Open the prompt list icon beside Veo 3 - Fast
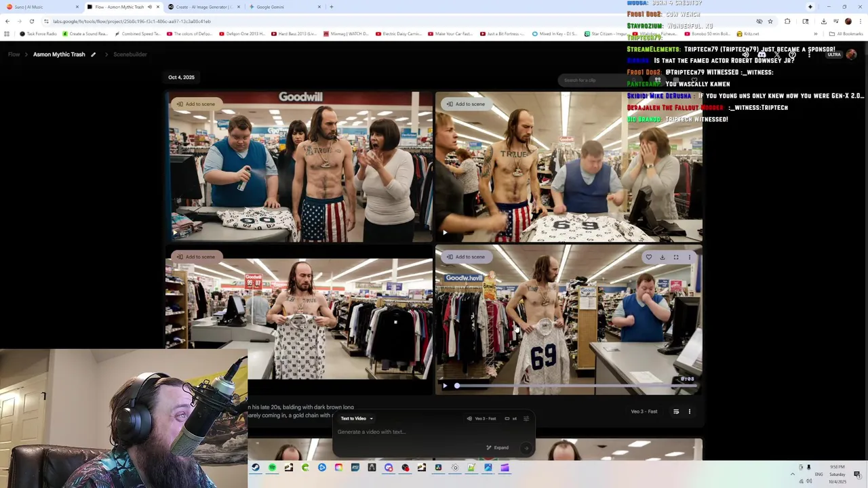 pos(676,411)
